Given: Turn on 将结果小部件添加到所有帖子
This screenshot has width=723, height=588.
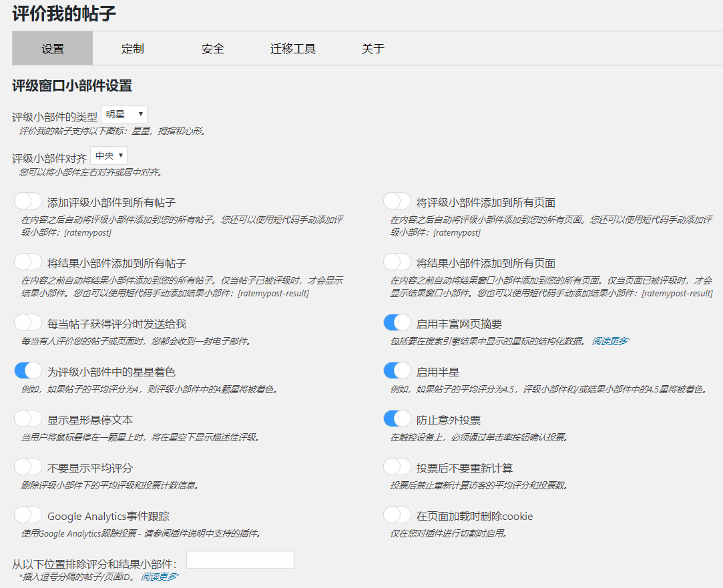Looking at the screenshot, I should coord(27,261).
